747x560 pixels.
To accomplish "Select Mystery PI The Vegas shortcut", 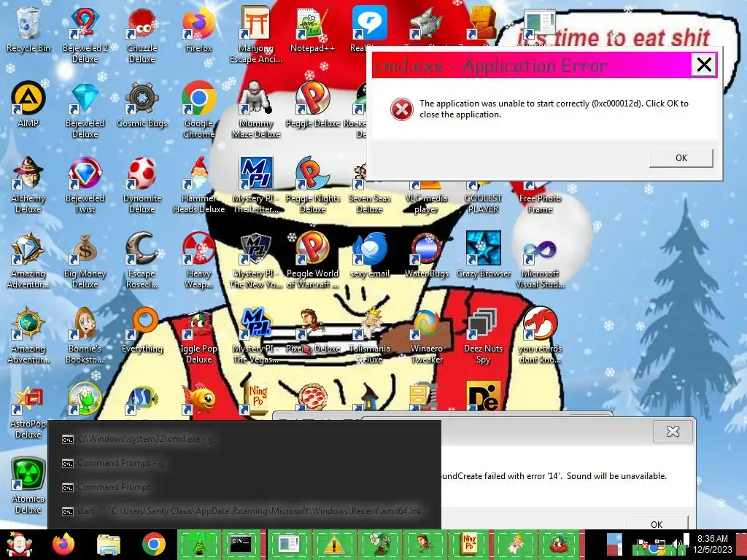I will (256, 336).
